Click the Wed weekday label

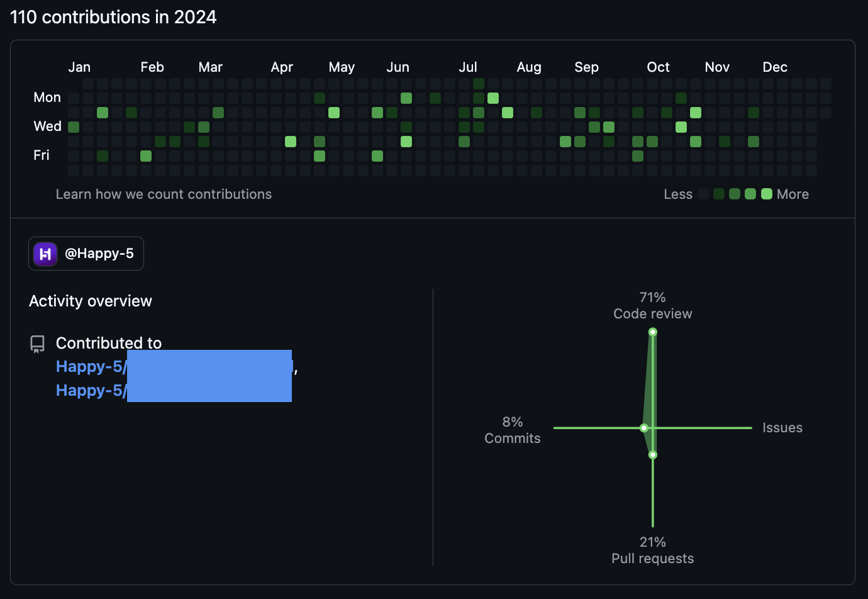47,126
